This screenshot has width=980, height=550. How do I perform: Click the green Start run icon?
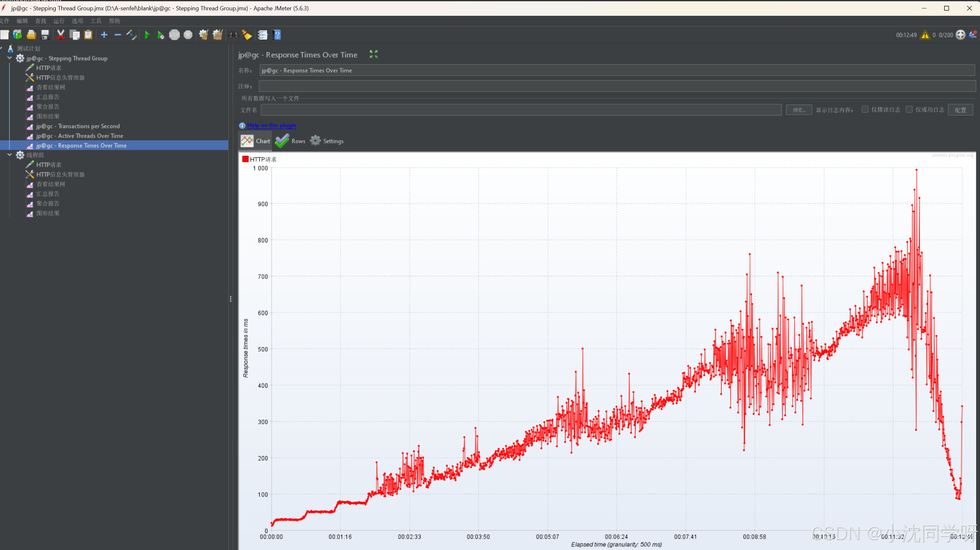(147, 35)
